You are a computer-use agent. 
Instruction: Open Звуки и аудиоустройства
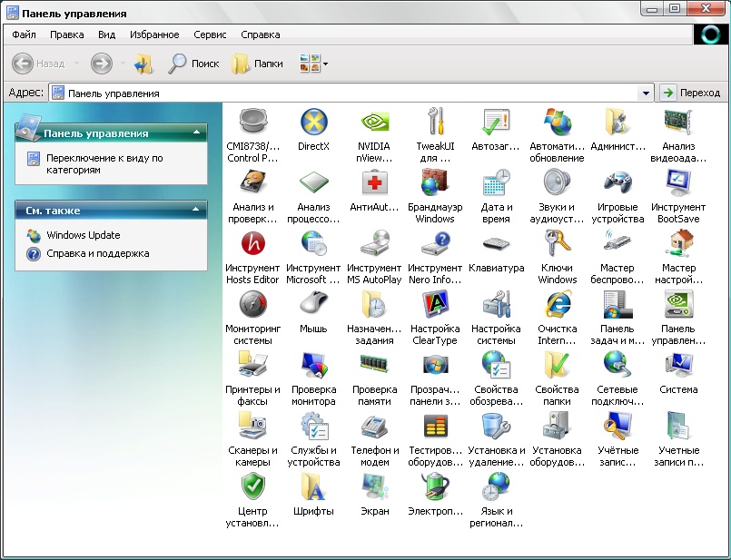pyautogui.click(x=558, y=196)
